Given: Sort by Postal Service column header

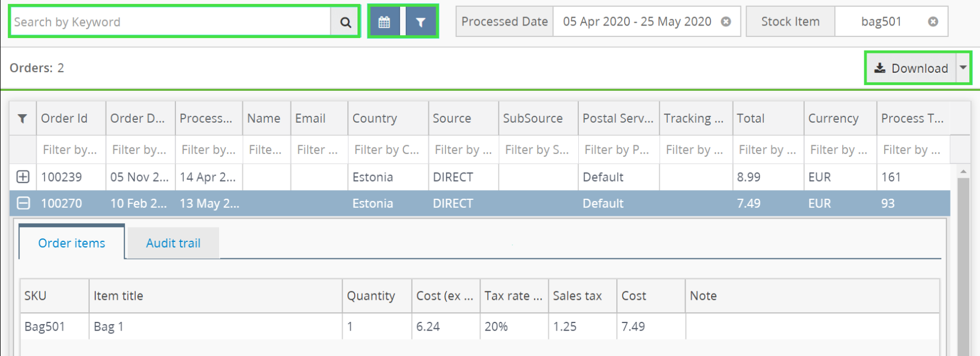Looking at the screenshot, I should point(619,118).
